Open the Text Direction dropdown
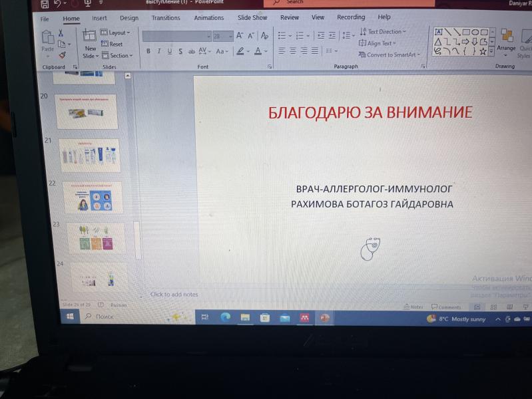This screenshot has width=532, height=399. [x=383, y=32]
